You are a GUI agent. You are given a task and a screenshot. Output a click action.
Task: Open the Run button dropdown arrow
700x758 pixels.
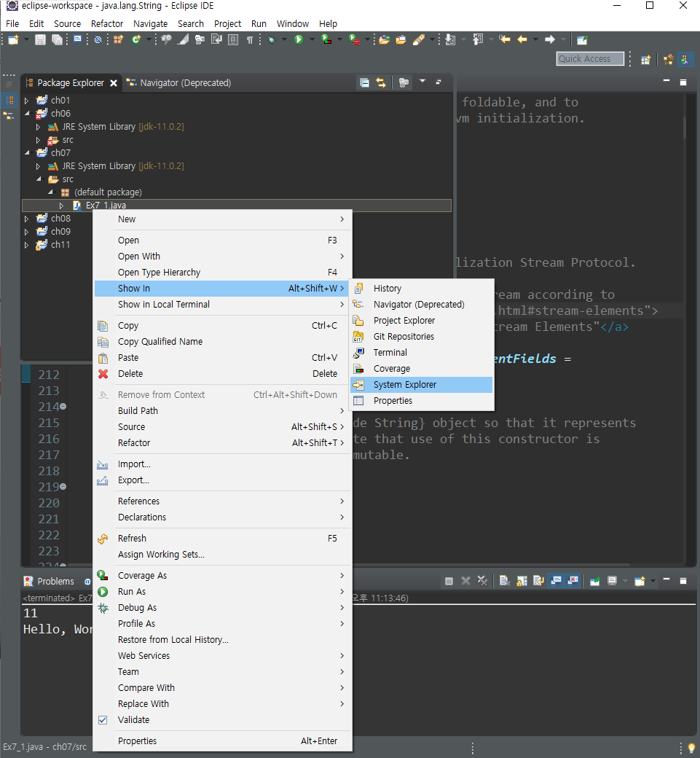click(x=312, y=39)
